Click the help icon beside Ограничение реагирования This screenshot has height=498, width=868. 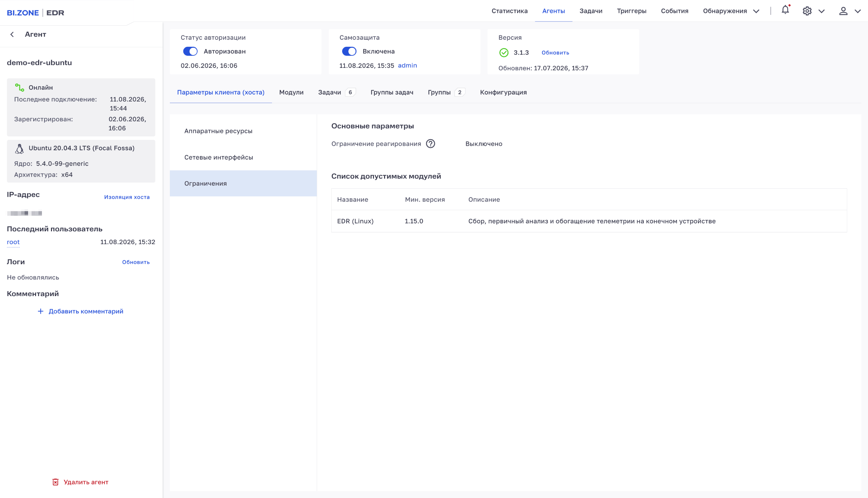point(431,144)
